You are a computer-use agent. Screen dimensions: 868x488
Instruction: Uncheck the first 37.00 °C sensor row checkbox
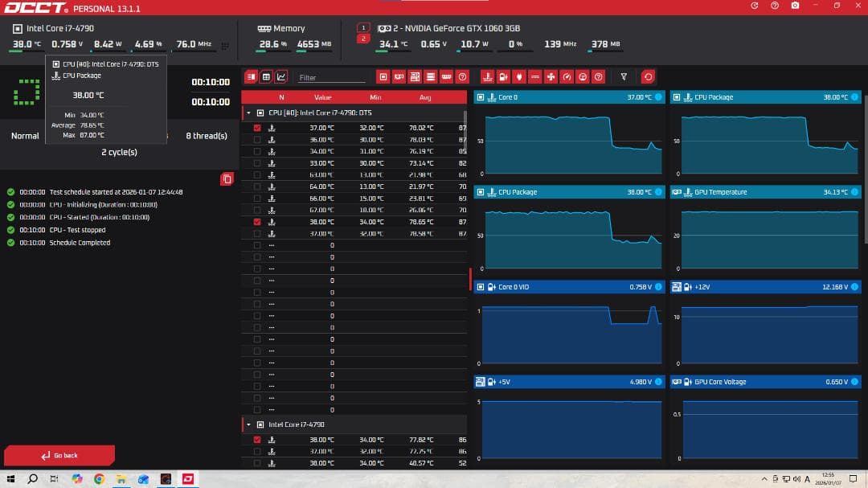[257, 128]
